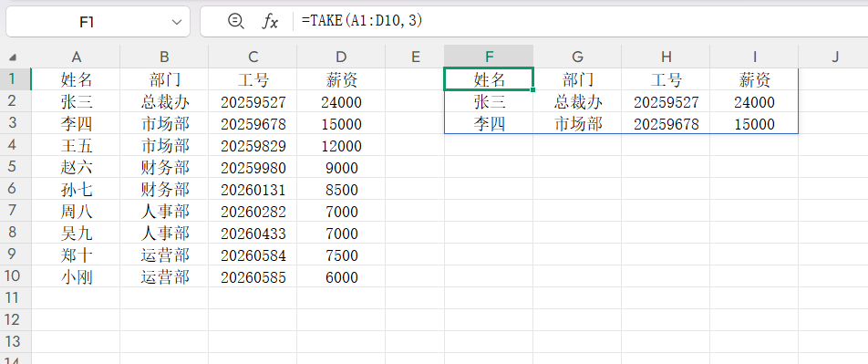Click cell G3 result 市场部
The height and width of the screenshot is (364, 868).
pyautogui.click(x=577, y=123)
